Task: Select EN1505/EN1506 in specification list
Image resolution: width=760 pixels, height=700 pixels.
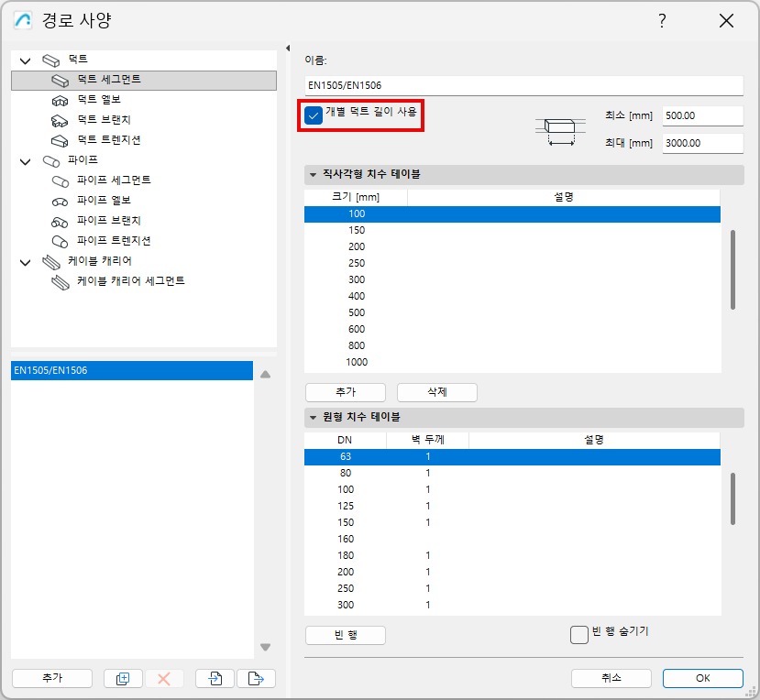Action: click(x=132, y=370)
